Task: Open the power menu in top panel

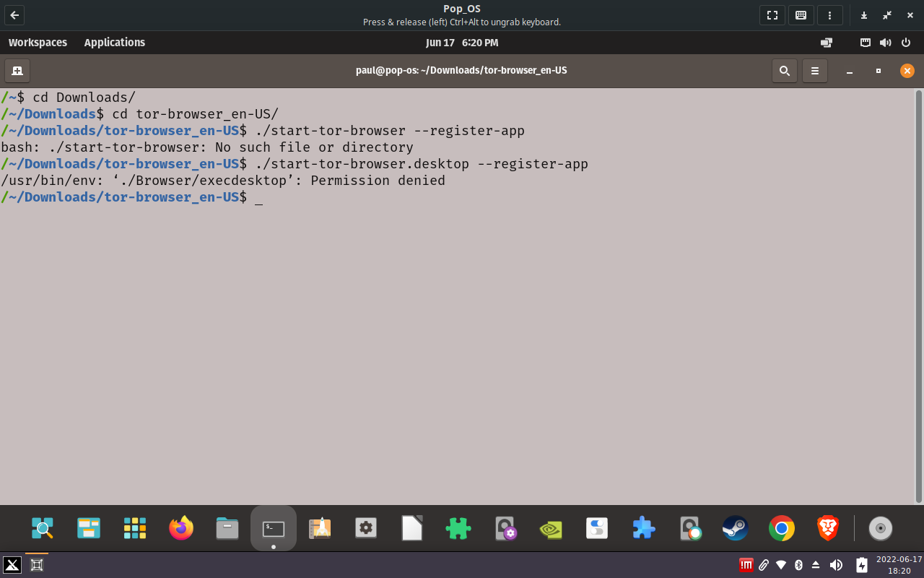Action: click(x=906, y=43)
